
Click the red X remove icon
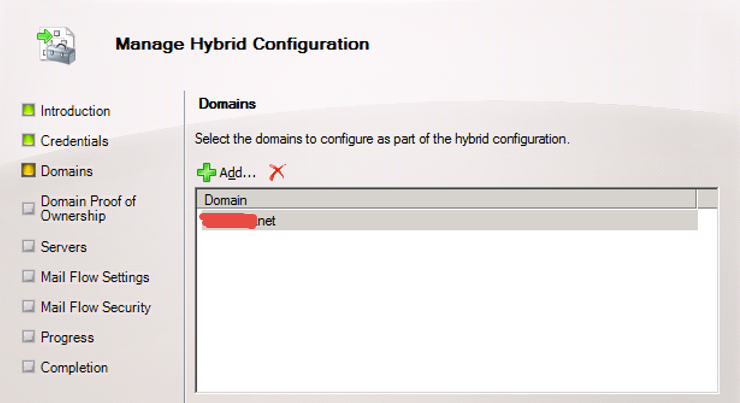point(277,172)
